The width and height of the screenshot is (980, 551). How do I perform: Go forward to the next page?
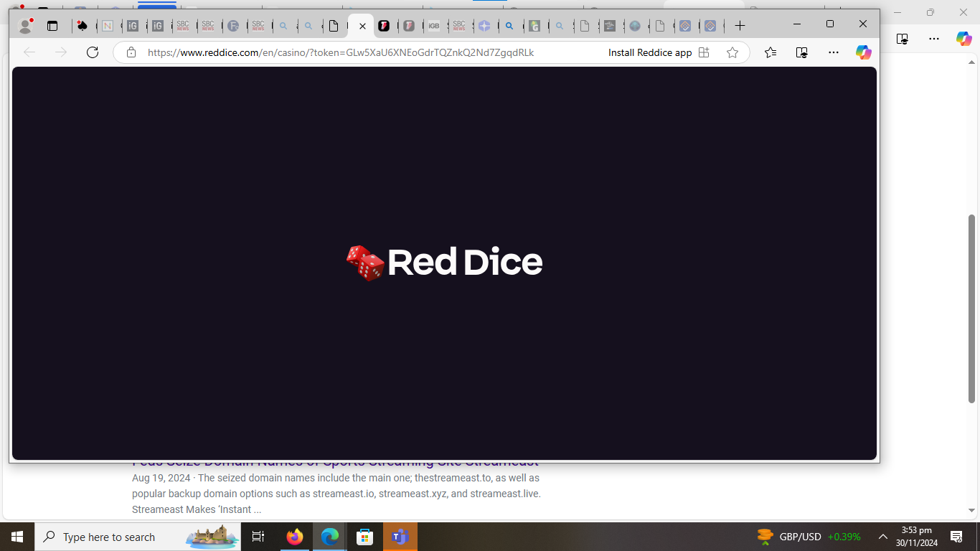pyautogui.click(x=61, y=52)
